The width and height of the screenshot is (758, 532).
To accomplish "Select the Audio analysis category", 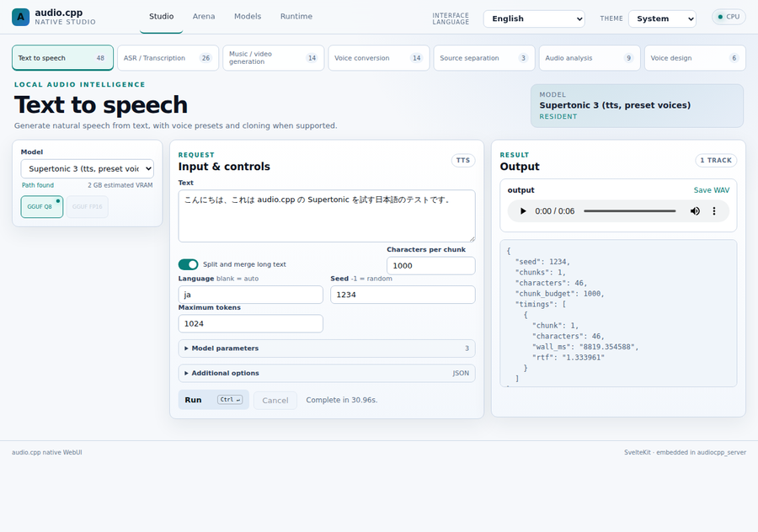I will [x=590, y=58].
